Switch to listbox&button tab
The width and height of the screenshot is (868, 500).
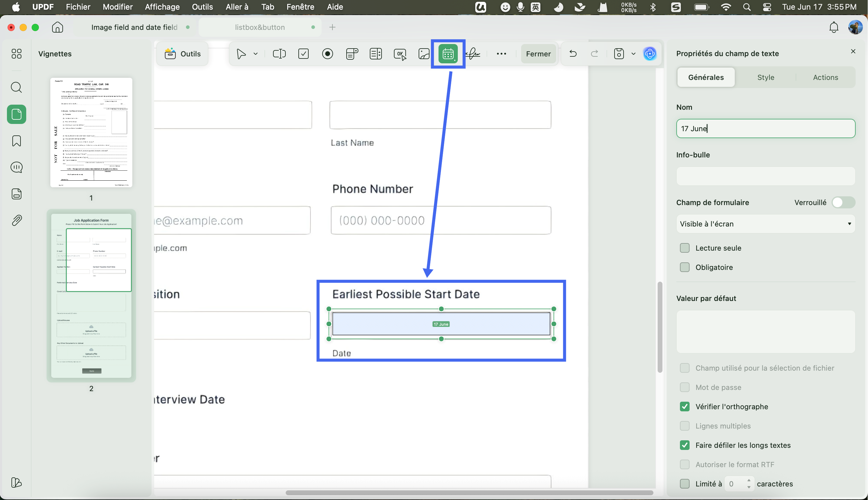point(260,27)
